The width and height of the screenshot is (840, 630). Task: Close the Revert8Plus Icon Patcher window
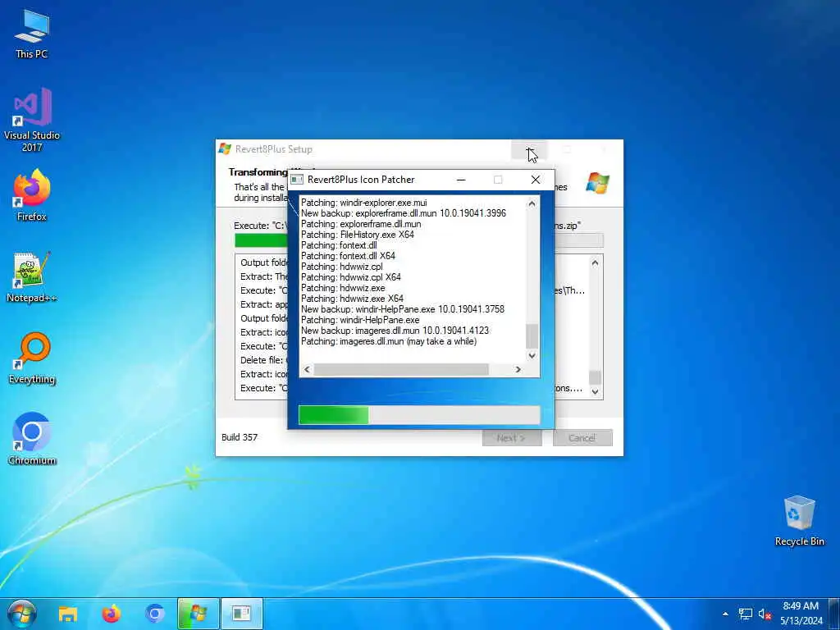coord(535,180)
